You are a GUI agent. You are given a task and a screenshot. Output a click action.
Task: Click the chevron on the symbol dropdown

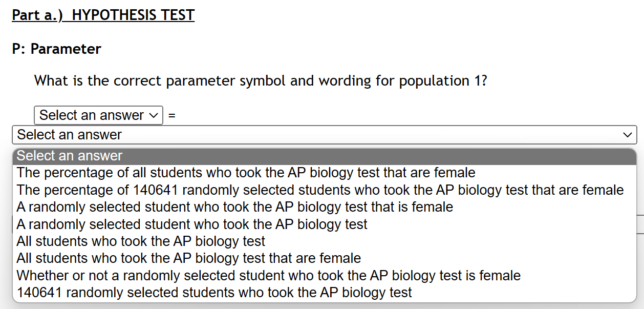153,115
